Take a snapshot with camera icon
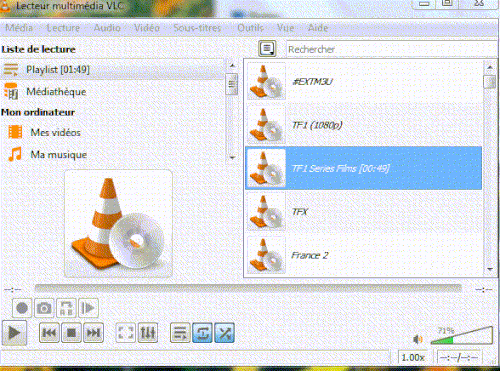The width and height of the screenshot is (500, 371). 44,308
